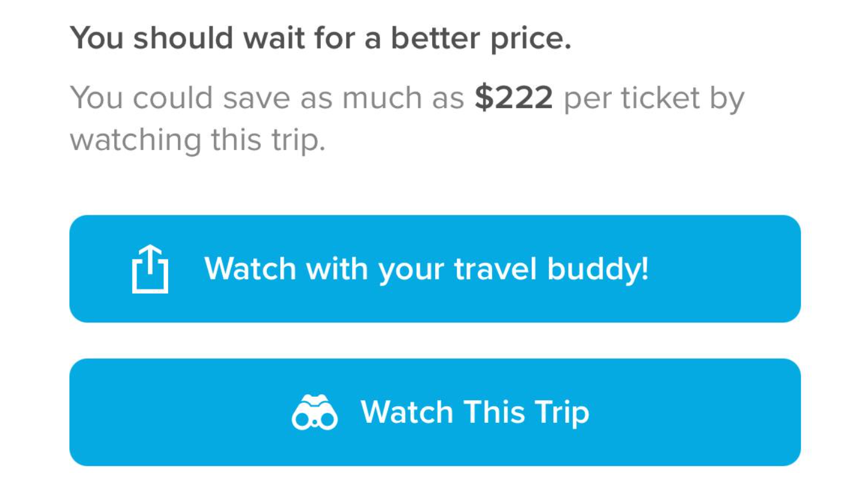
Task: Click the "watching this trip." description line
Action: [x=198, y=140]
